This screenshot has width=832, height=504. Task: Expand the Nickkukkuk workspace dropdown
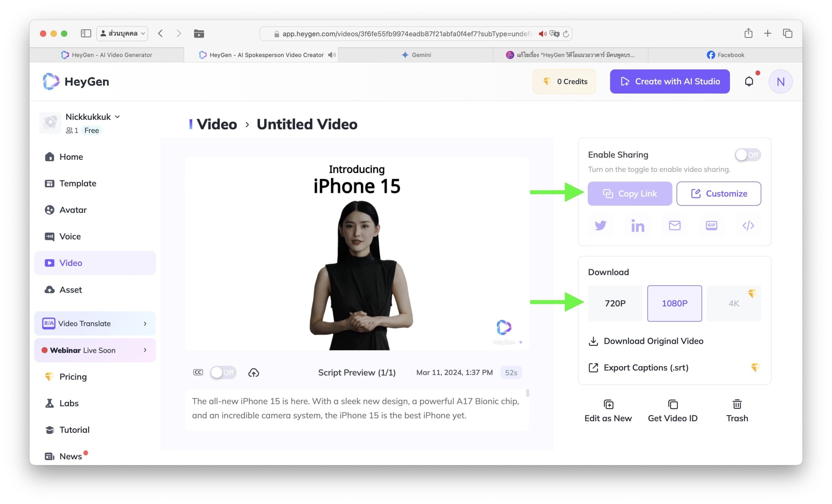[x=117, y=117]
